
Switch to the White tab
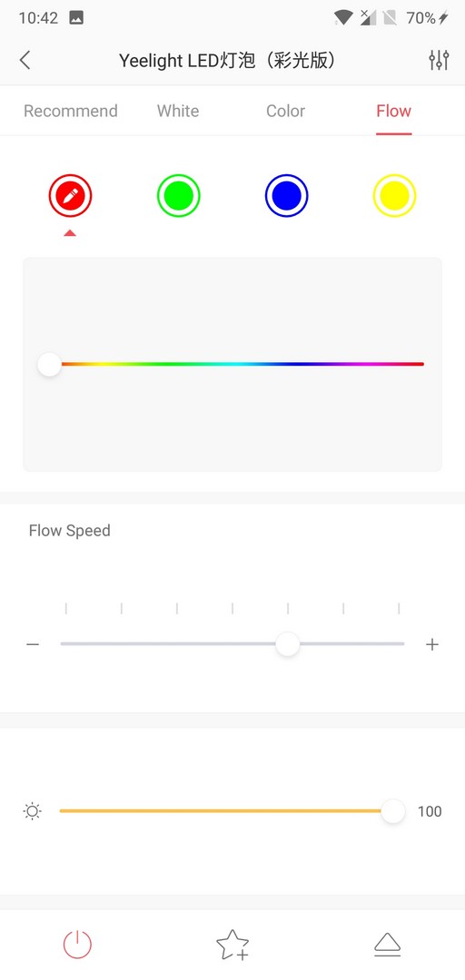click(x=178, y=111)
